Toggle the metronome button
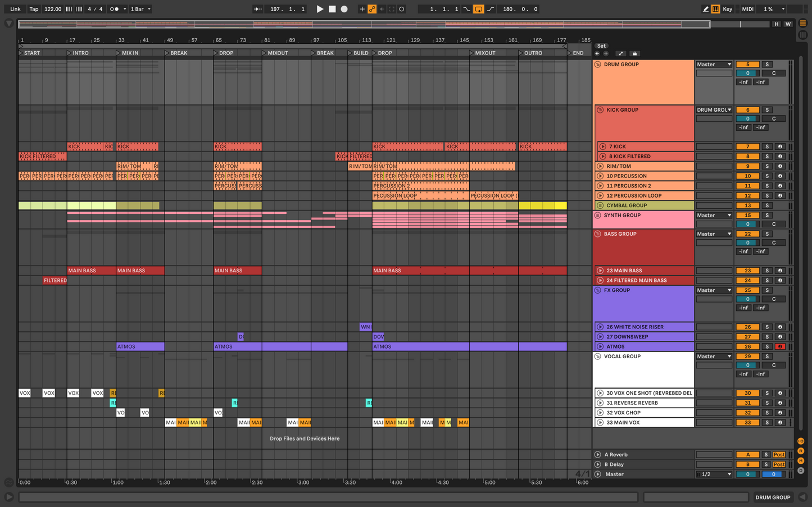Screen dimensions: 812x507 (x=114, y=9)
